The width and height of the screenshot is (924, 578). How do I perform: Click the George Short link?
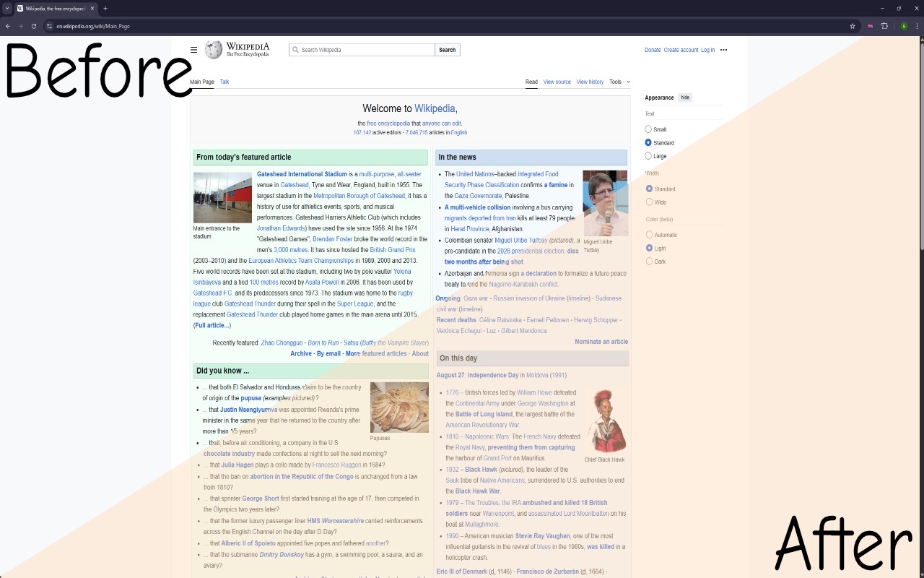pyautogui.click(x=261, y=499)
